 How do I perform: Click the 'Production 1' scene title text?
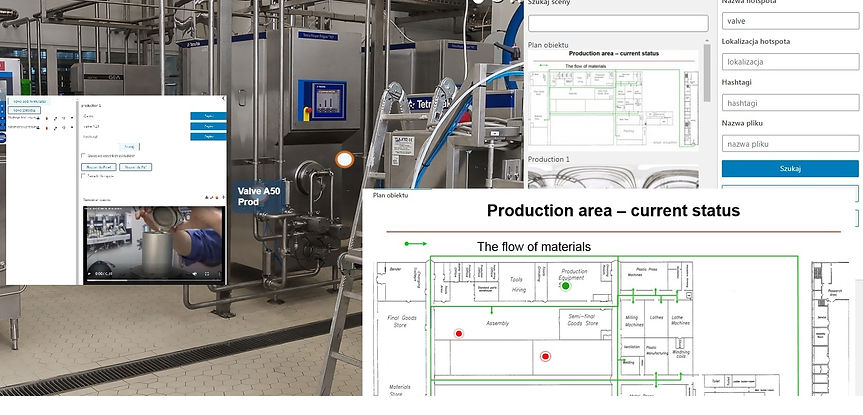point(549,159)
